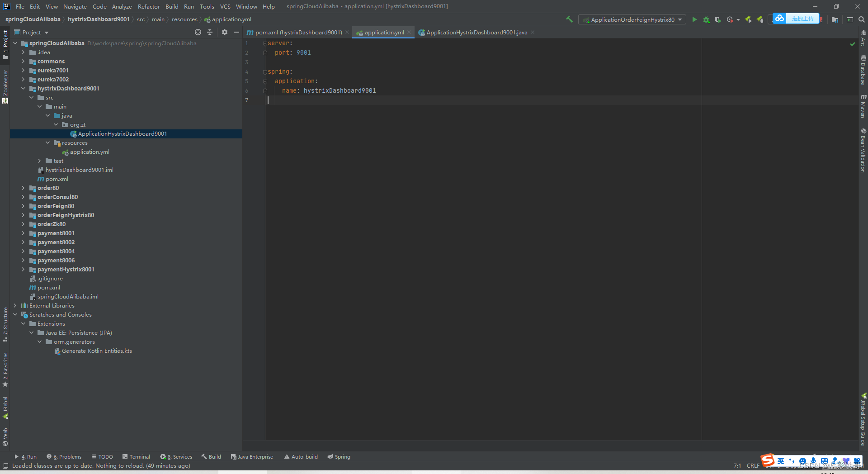Click the Sogou input method S icon
The image size is (868, 474).
(x=768, y=460)
